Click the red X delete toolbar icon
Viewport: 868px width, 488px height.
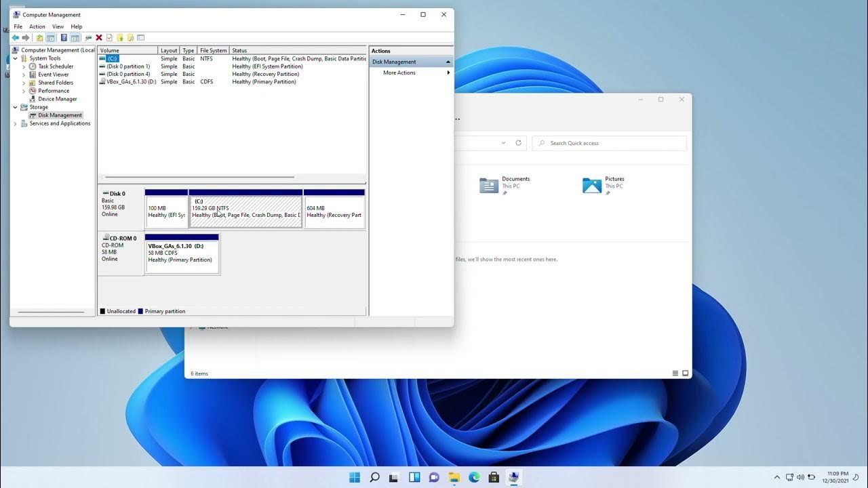click(x=99, y=38)
